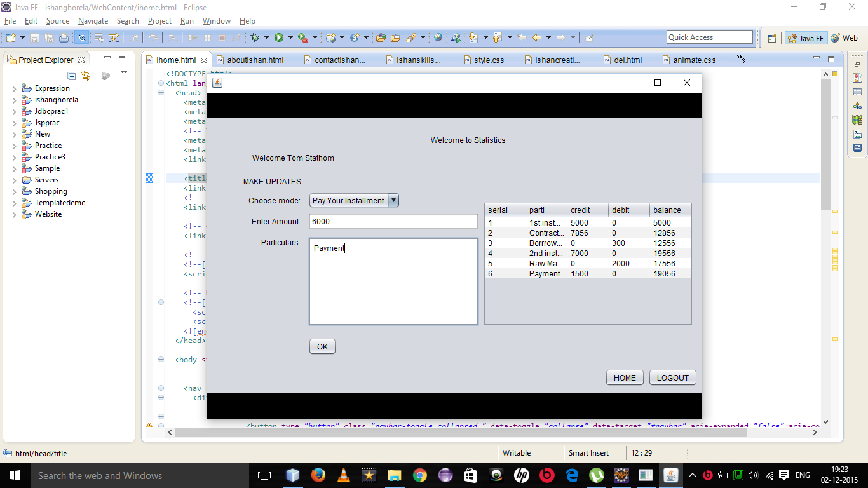This screenshot has height=488, width=868.
Task: Click the yellow Back navigation arrow
Action: click(x=537, y=38)
